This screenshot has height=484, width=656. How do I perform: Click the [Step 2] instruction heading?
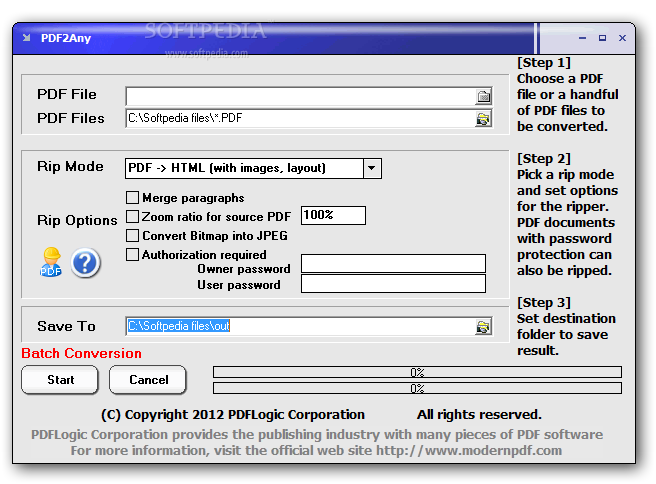pos(543,159)
